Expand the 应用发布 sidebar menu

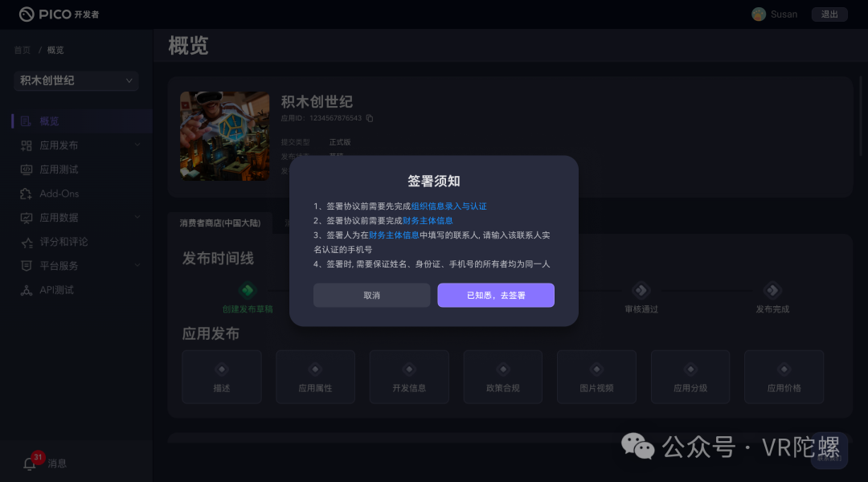tap(137, 145)
